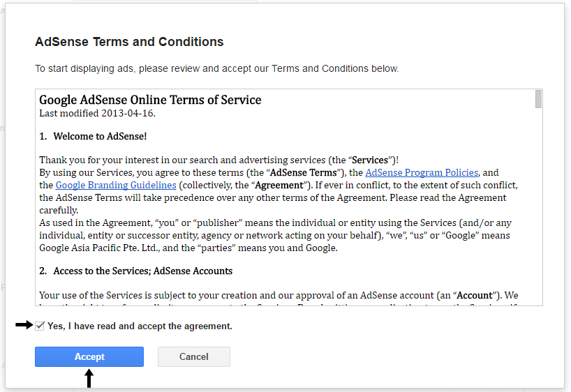Viewport: 571px width, 392px height.
Task: Click the black upward arrow below Accept
Action: 89,378
